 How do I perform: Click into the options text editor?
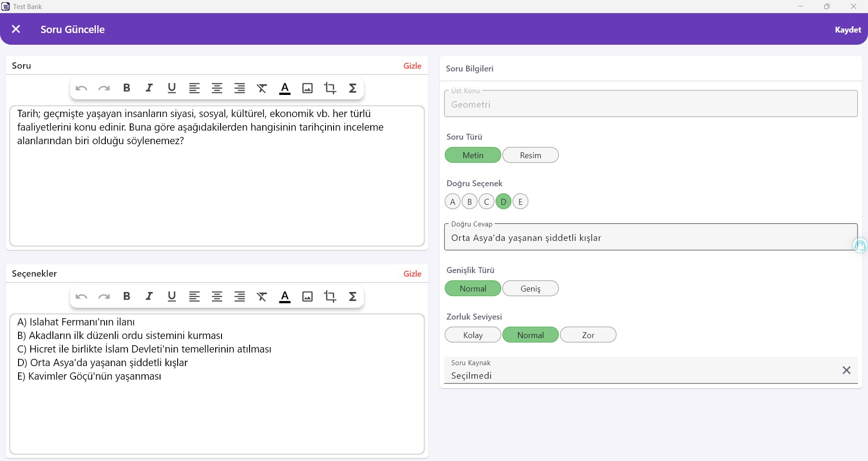coord(217,384)
